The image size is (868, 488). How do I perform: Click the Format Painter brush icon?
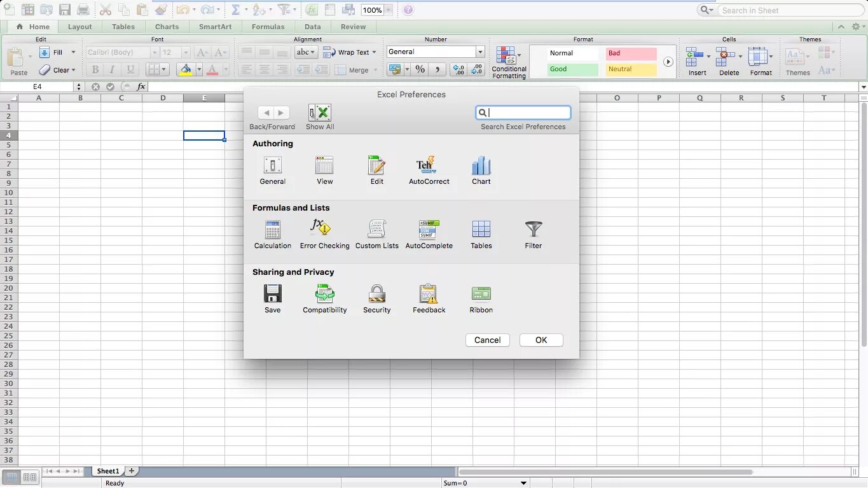pyautogui.click(x=161, y=10)
